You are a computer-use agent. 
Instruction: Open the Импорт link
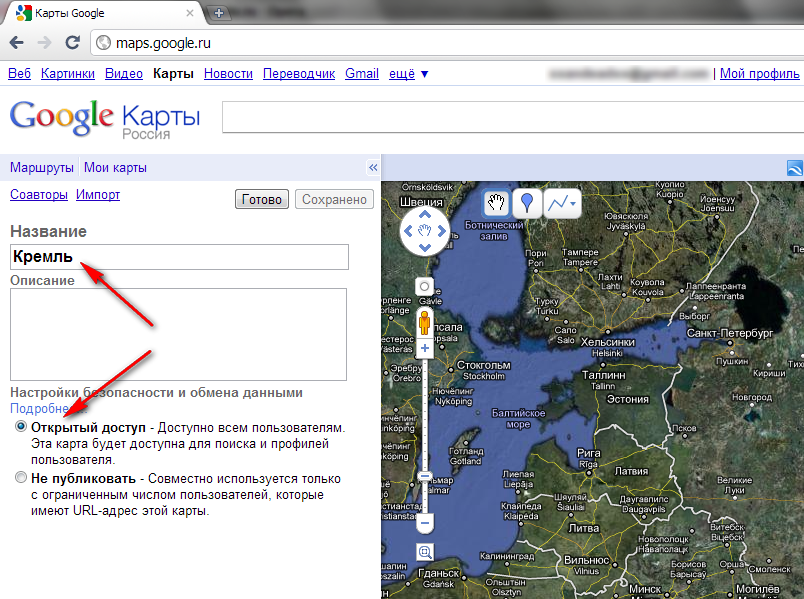(98, 195)
